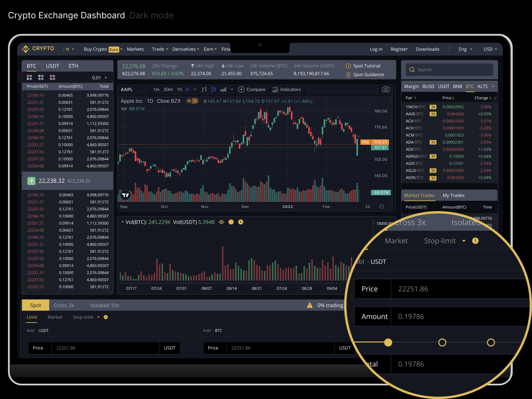This screenshot has width=532, height=399.
Task: Select the candlestick chart type icon
Action: coord(214,89)
